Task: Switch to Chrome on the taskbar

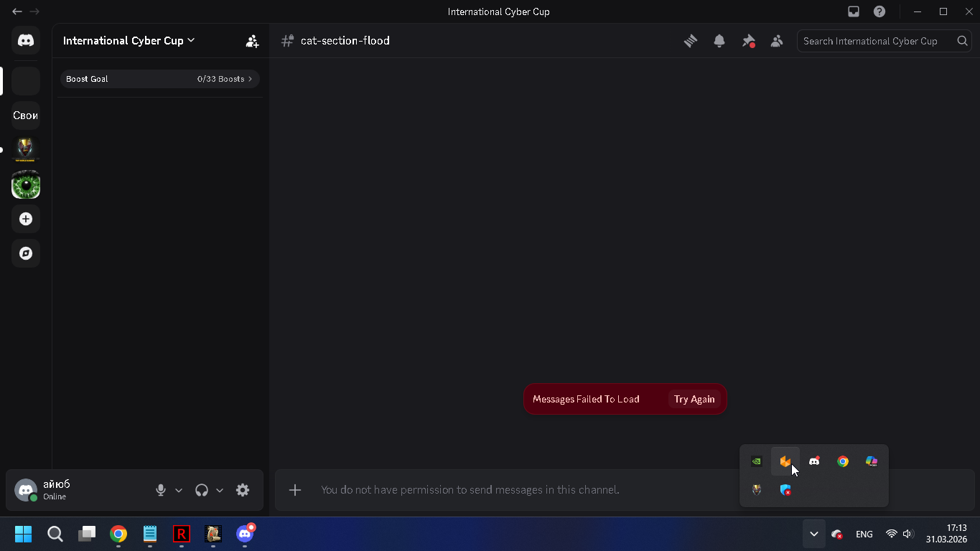Action: [118, 534]
